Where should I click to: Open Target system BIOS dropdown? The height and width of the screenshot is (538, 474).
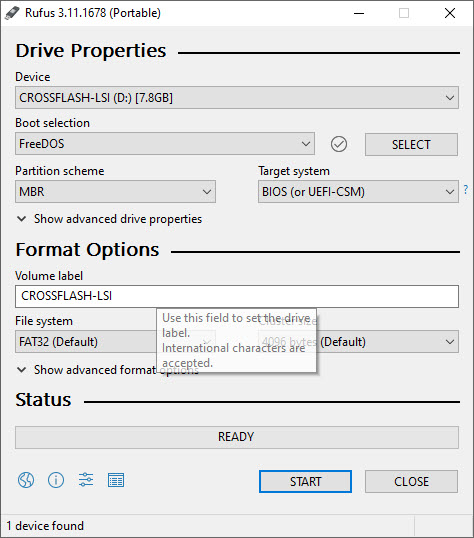(358, 191)
